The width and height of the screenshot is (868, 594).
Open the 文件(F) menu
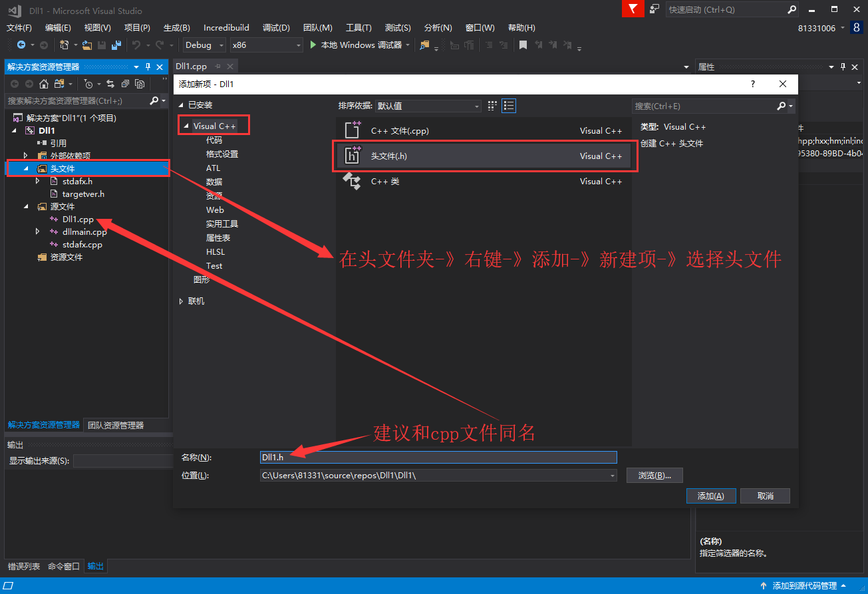(x=19, y=28)
